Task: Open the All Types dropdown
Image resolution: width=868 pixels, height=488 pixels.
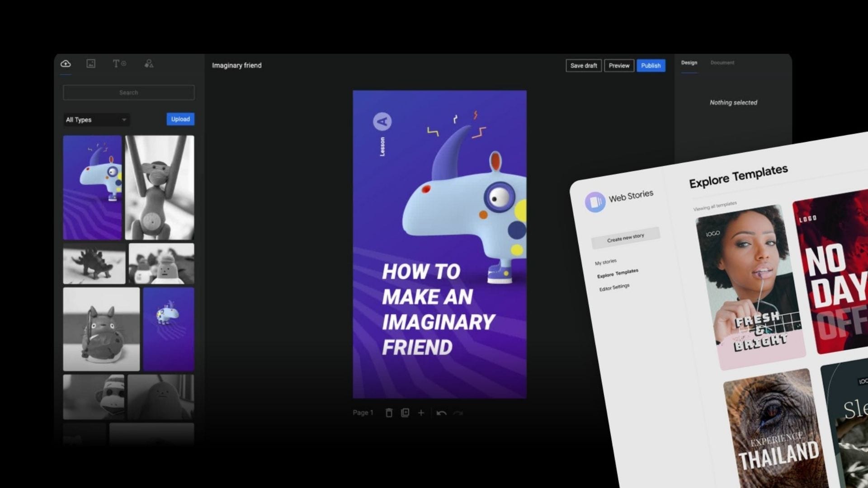Action: coord(96,120)
